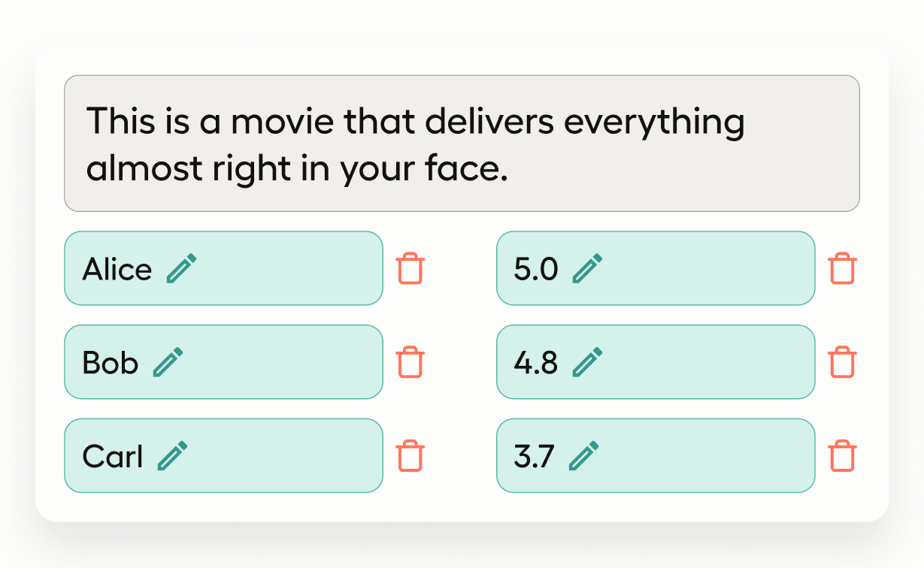Viewport: 924px width, 568px height.
Task: Remove the 3.7 rating using trash icon
Action: (x=842, y=456)
